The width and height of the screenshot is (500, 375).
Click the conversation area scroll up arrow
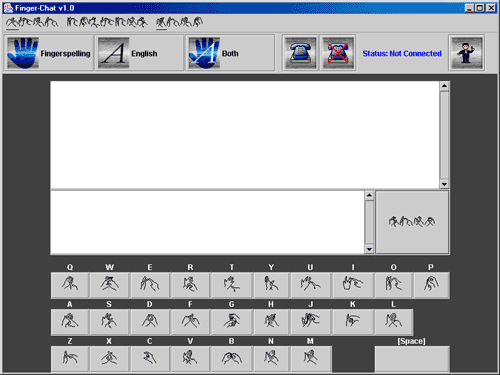click(x=444, y=86)
